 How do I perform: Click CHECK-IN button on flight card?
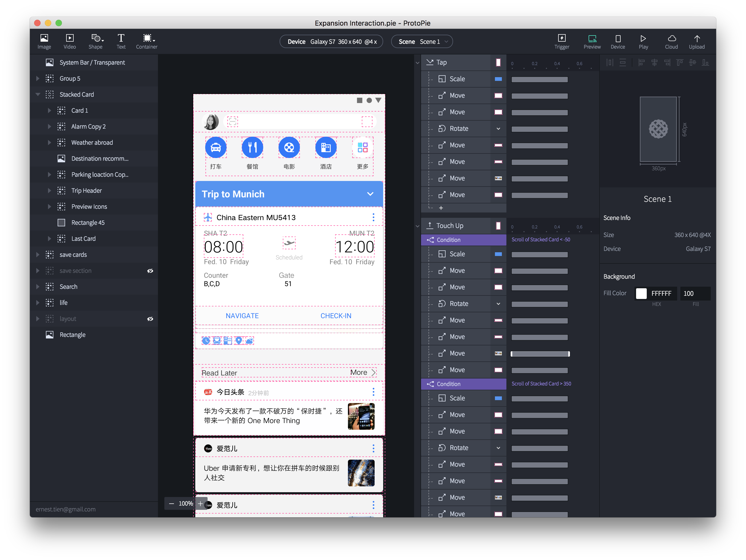335,316
